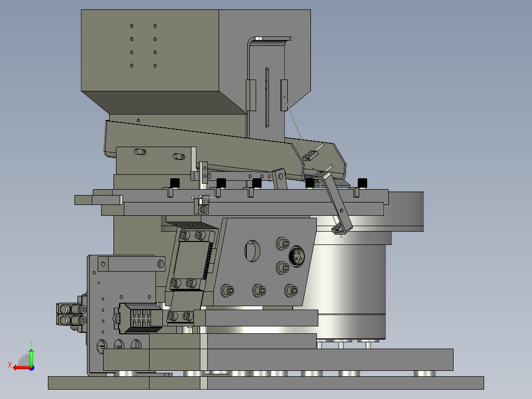The width and height of the screenshot is (532, 399).
Task: Select the circular electrical connector on angled plate
Action: pyautogui.click(x=297, y=256)
